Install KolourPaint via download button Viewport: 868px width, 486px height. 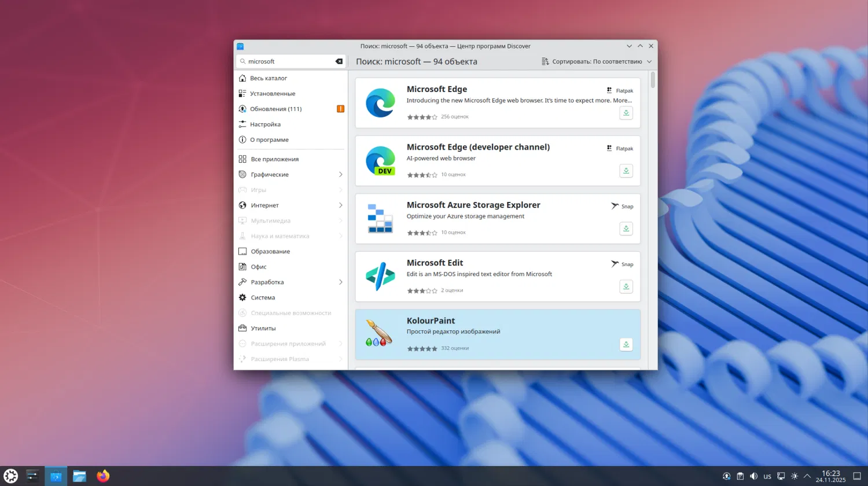(626, 345)
